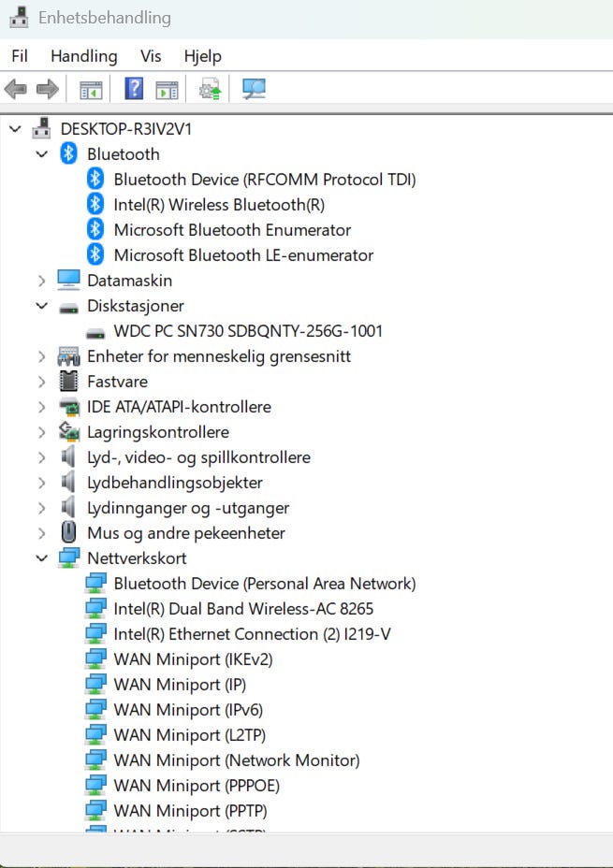Image resolution: width=613 pixels, height=868 pixels.
Task: Select WAN Miniport (PPPOE)
Action: coord(197,786)
